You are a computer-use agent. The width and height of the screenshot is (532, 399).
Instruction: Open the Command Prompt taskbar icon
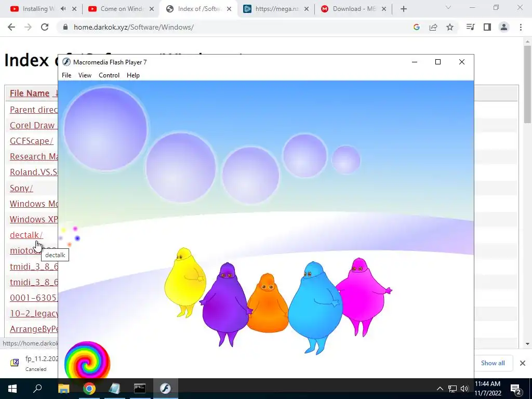(140, 389)
